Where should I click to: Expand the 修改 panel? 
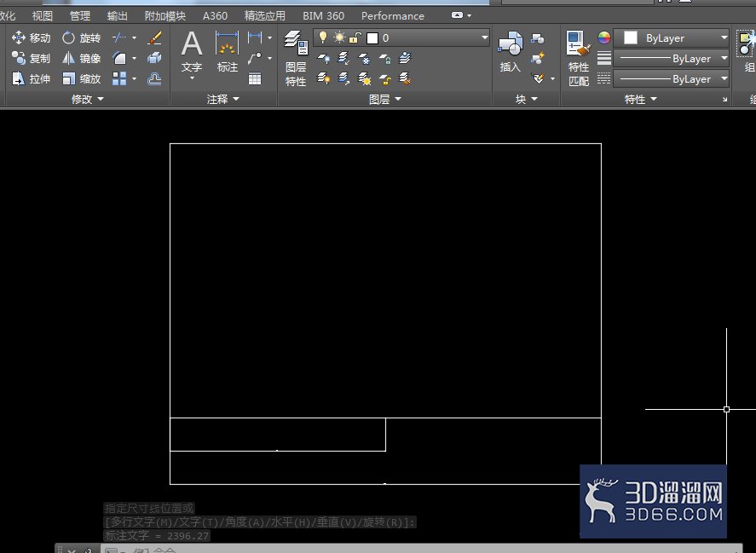click(x=87, y=99)
